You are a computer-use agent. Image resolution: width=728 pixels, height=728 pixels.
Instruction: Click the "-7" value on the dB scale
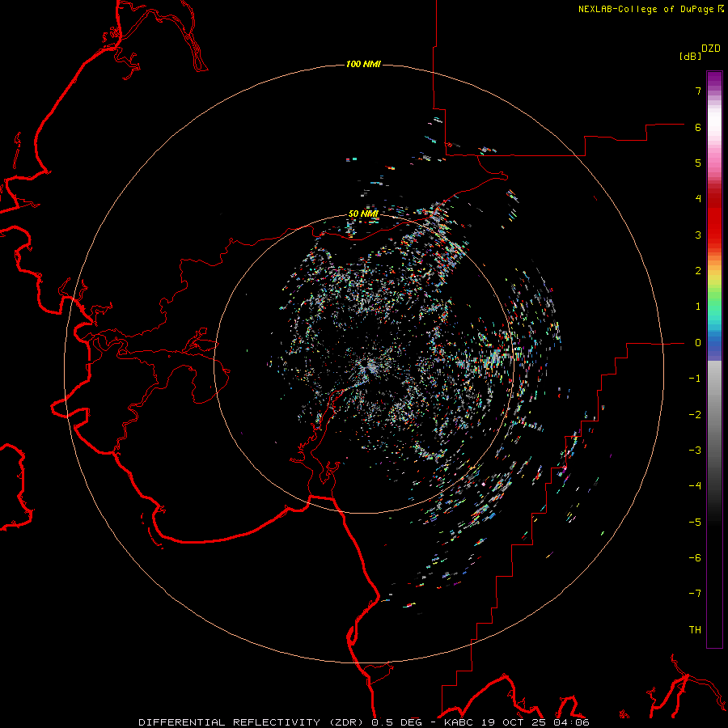(x=695, y=594)
